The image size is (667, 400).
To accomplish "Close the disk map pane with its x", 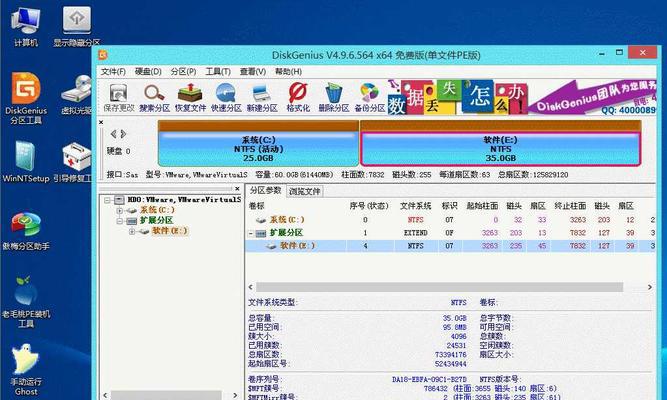I will 101,123.
